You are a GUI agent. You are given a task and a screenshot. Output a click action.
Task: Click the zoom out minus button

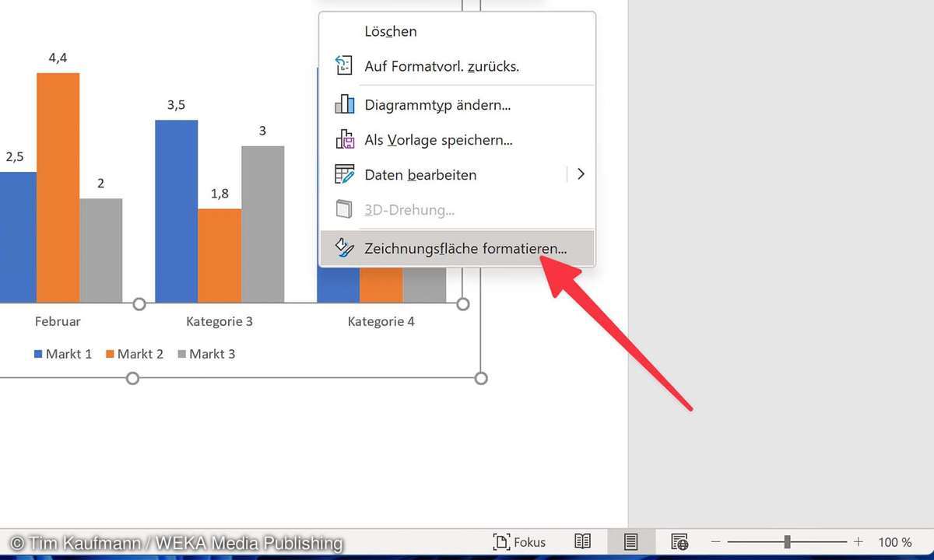715,542
